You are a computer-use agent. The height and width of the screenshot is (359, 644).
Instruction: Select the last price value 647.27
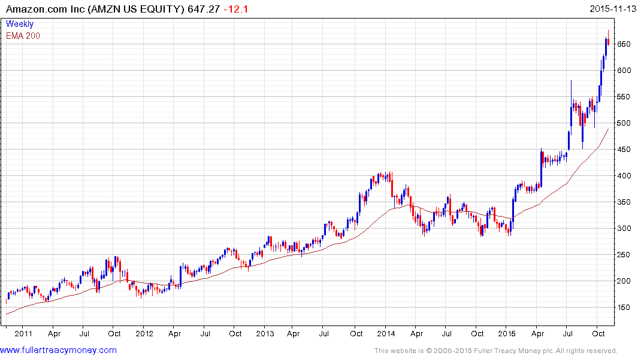click(204, 9)
